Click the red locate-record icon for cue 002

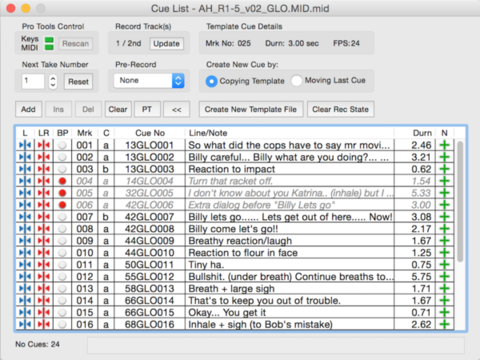point(44,157)
